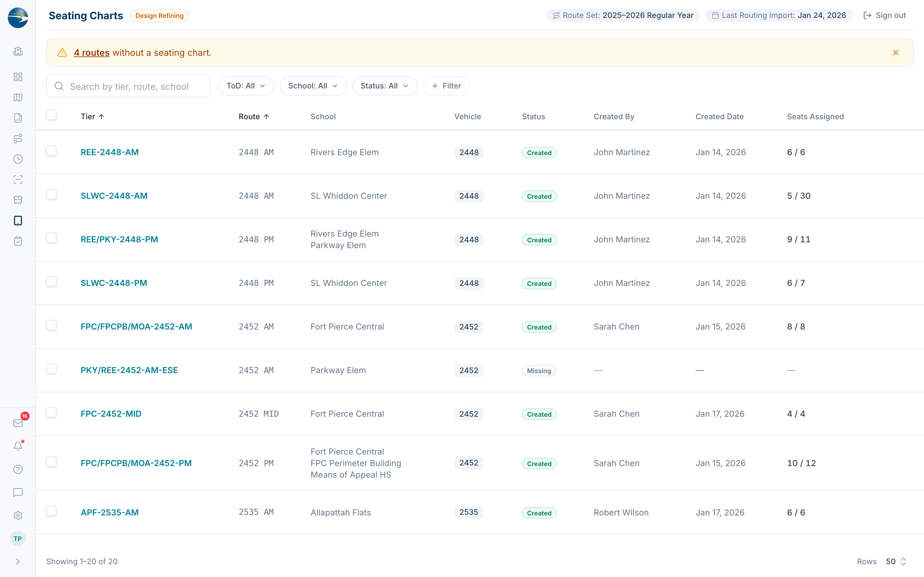Open the School: All filter dropdown

point(313,86)
